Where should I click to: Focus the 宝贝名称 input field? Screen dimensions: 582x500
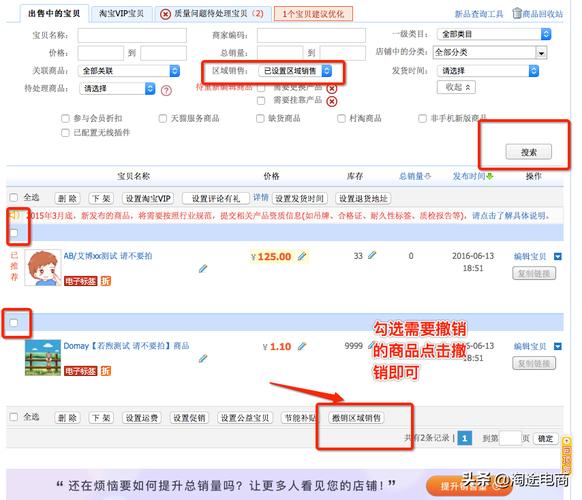pyautogui.click(x=132, y=35)
